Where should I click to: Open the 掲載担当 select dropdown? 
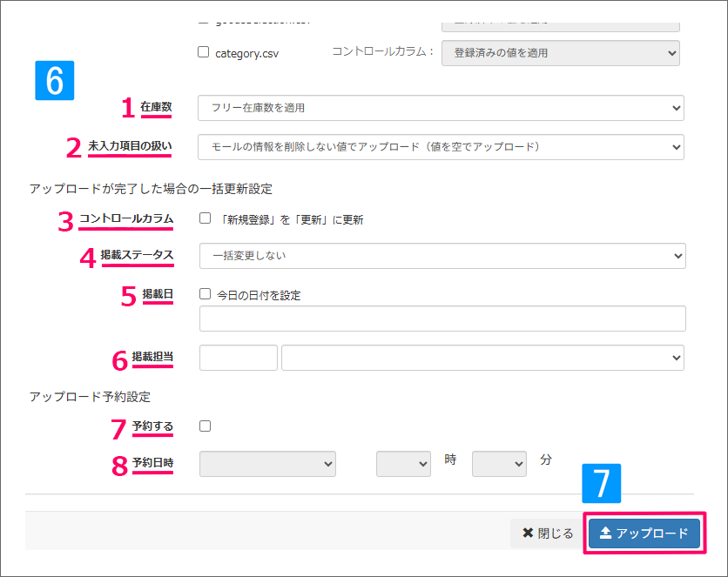pyautogui.click(x=482, y=358)
